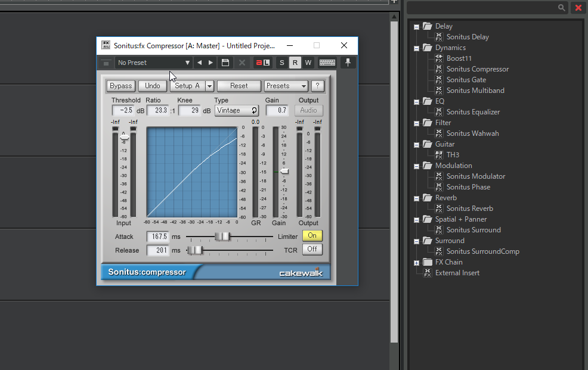Click the keyboard icon in plugin toolbar
This screenshot has width=588, height=370.
pyautogui.click(x=327, y=63)
